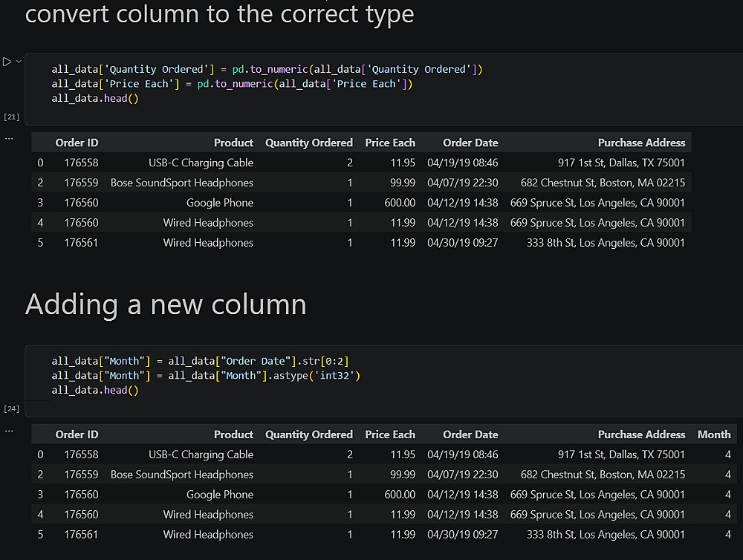Click Price Each header in the second table
Image resolution: width=743 pixels, height=560 pixels.
coord(390,434)
